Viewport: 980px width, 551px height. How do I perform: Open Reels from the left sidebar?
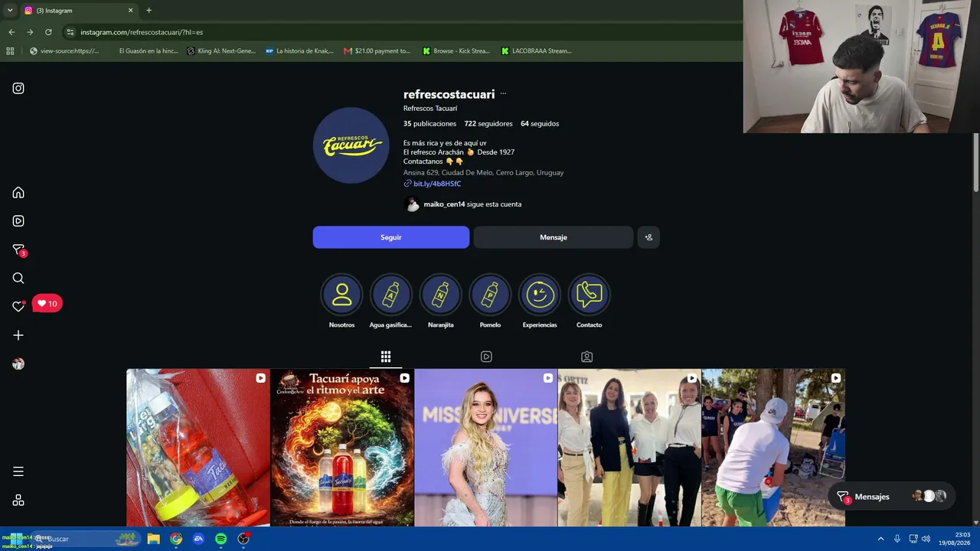(18, 221)
